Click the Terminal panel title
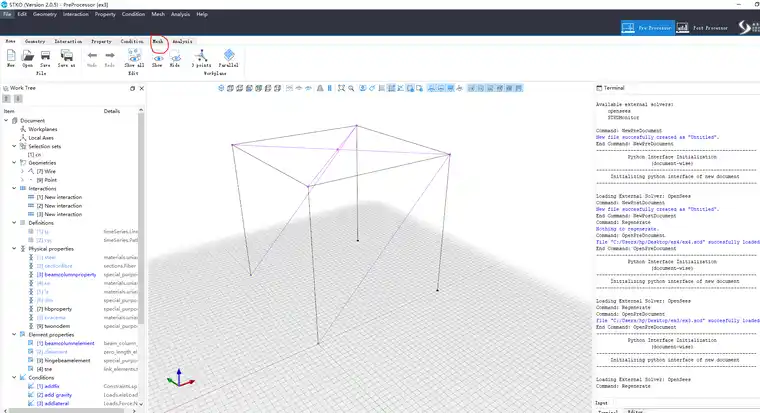Screen dimensions: 760x413 click(614, 88)
